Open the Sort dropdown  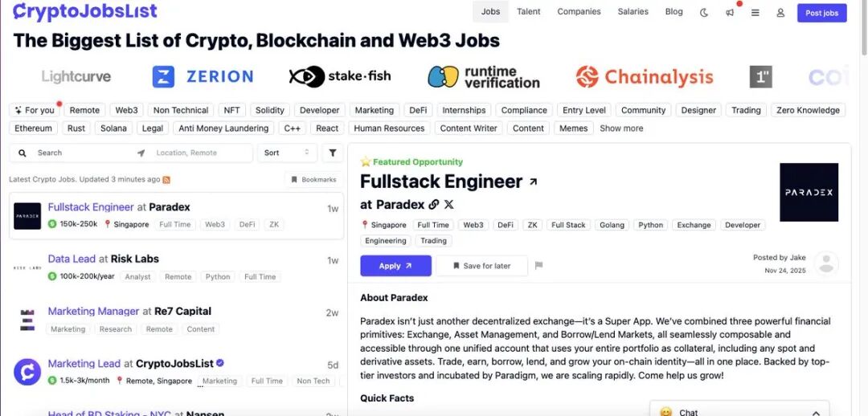pyautogui.click(x=287, y=153)
